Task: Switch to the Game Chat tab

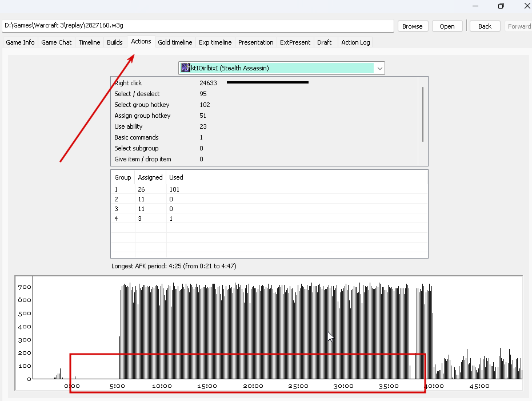Action: 57,42
